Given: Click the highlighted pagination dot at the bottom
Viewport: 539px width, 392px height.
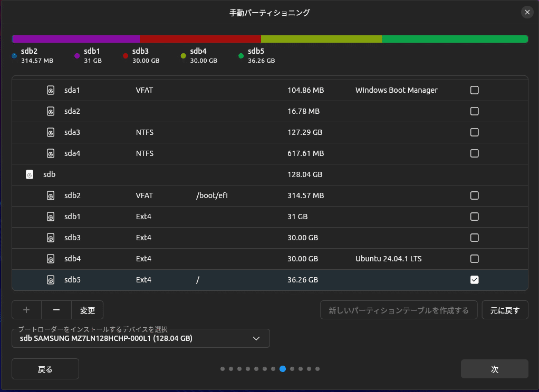Looking at the screenshot, I should click(x=283, y=369).
